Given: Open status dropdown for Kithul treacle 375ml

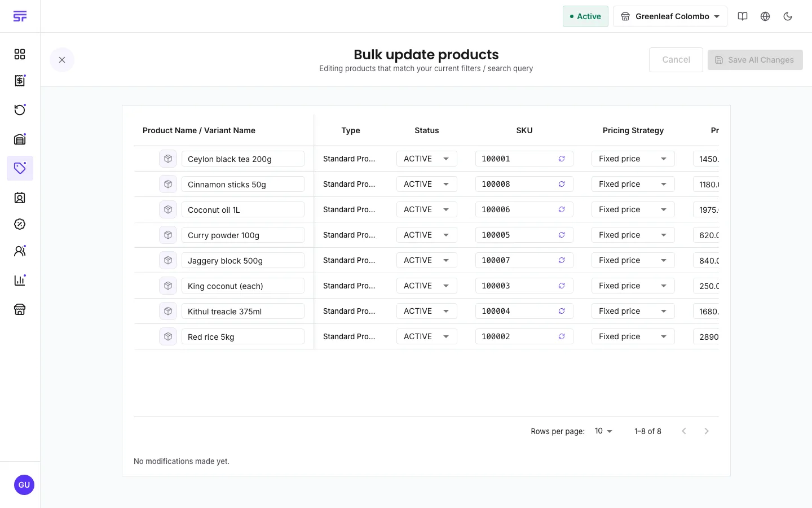Looking at the screenshot, I should click(427, 311).
